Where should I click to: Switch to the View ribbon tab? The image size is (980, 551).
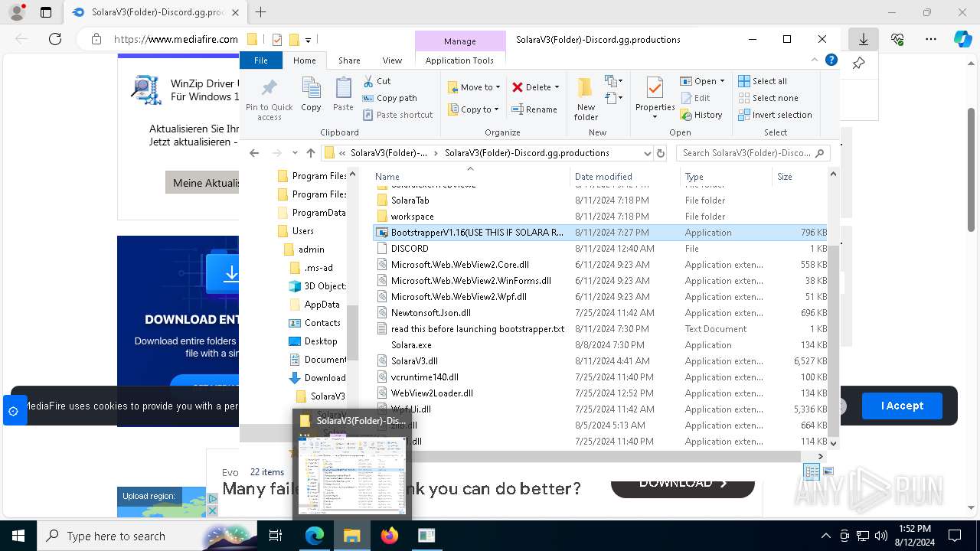(392, 60)
